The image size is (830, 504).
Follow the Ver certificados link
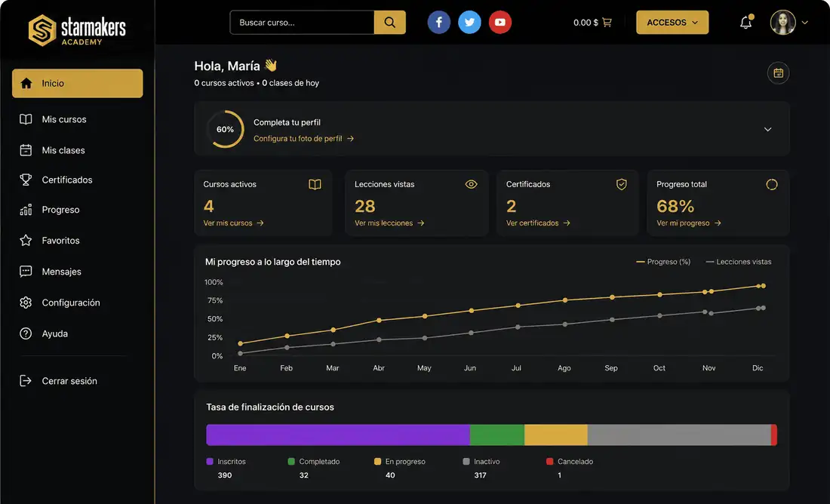click(x=538, y=223)
